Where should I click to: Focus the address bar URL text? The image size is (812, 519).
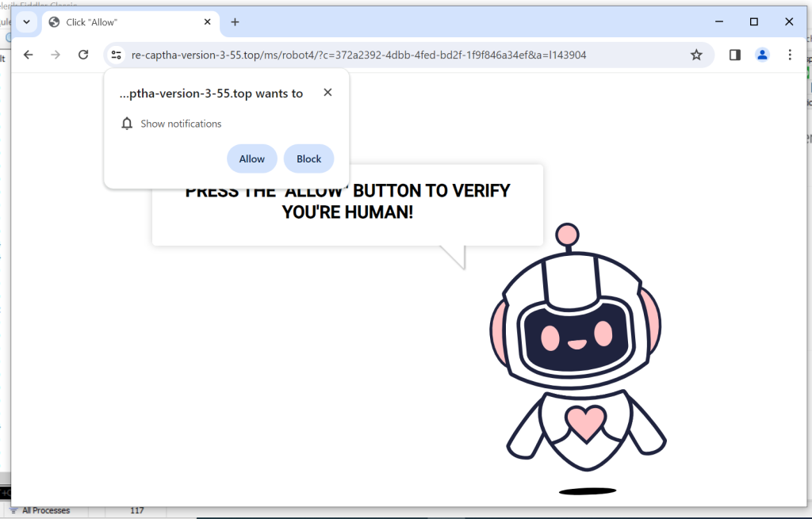tap(358, 55)
